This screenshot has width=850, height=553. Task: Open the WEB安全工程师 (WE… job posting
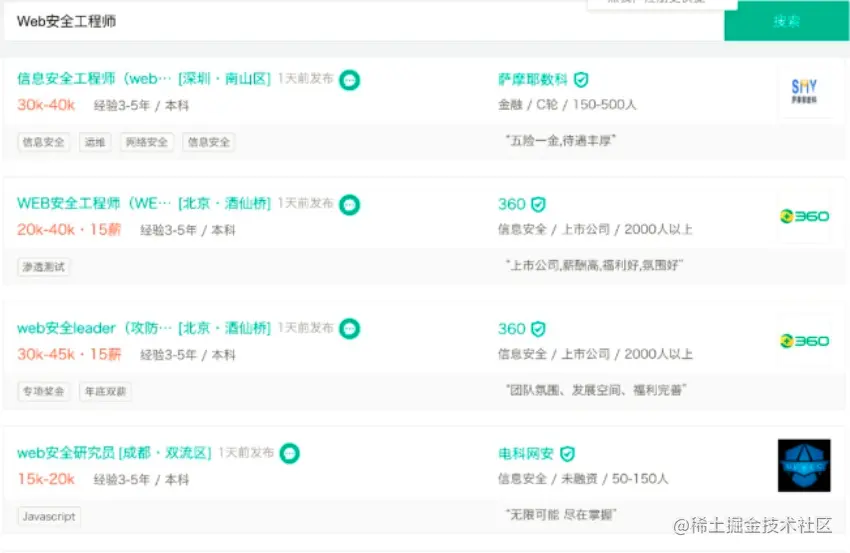click(94, 203)
